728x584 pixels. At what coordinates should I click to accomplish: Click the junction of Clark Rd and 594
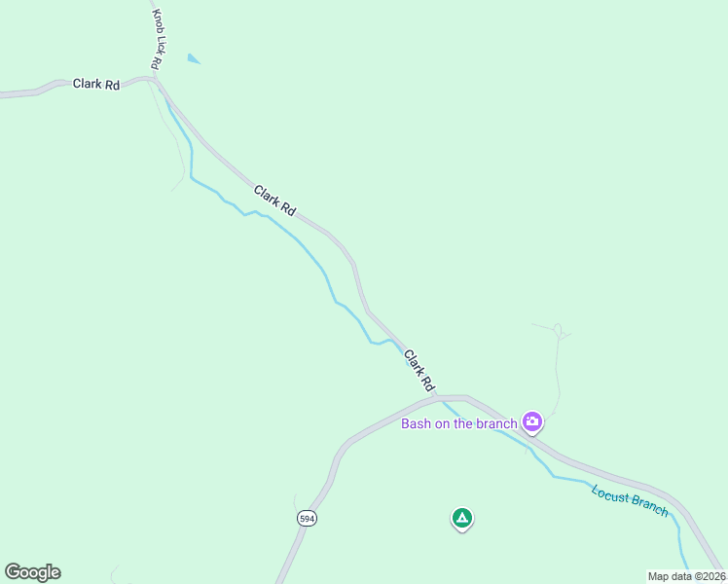tap(435, 397)
